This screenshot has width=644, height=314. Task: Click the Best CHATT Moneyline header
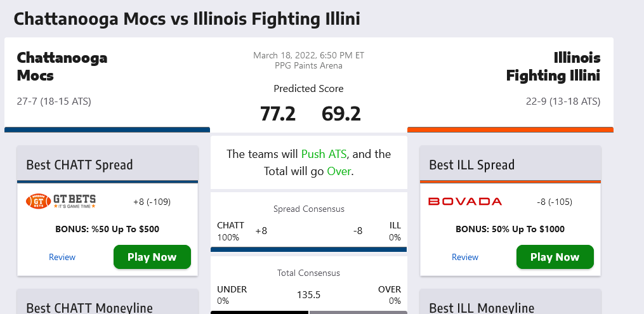(x=89, y=308)
